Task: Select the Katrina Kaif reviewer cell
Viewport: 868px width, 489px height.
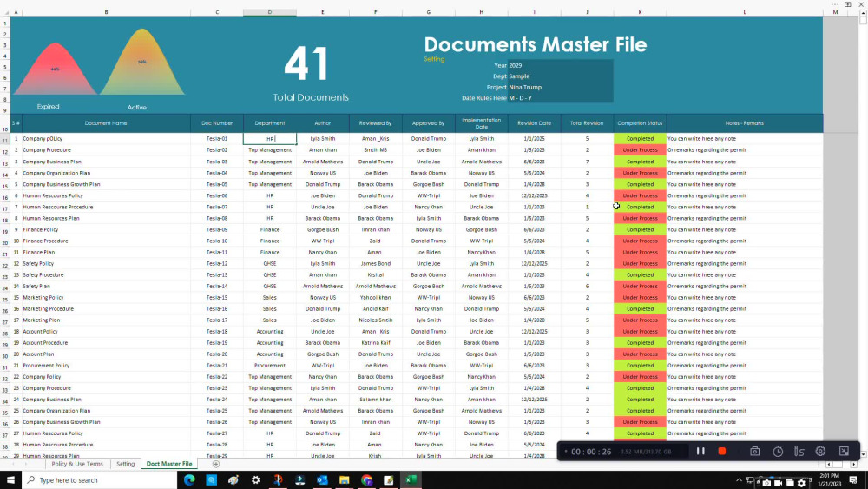Action: point(375,343)
